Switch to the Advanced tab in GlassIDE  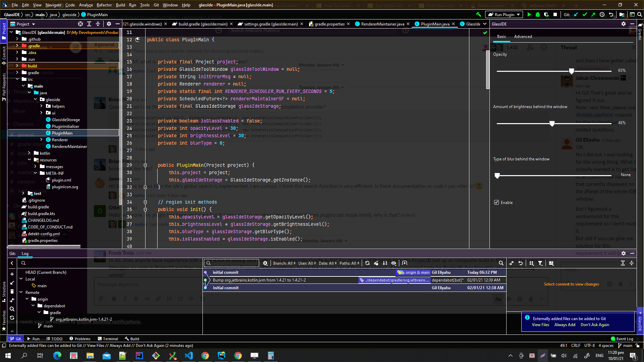pos(523,37)
